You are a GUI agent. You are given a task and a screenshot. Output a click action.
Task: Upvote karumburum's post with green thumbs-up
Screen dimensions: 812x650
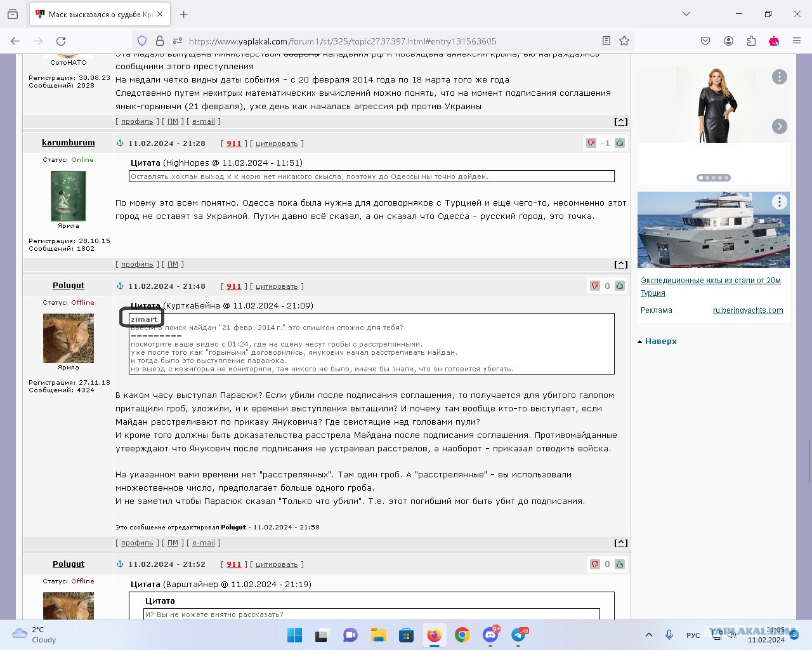tap(620, 143)
